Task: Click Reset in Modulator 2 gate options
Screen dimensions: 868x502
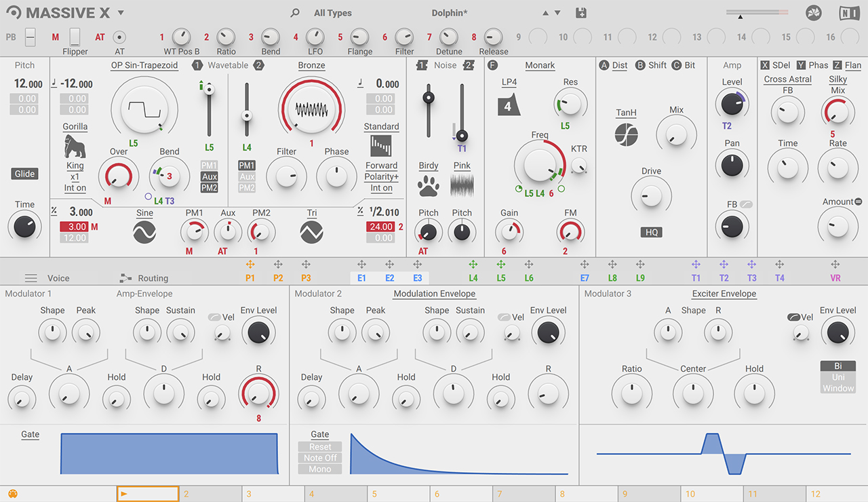Action: click(320, 447)
